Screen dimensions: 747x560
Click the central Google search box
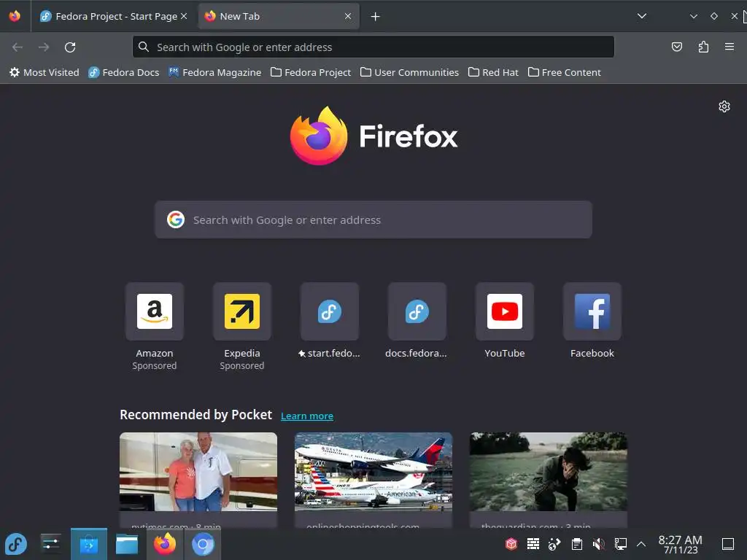click(373, 220)
